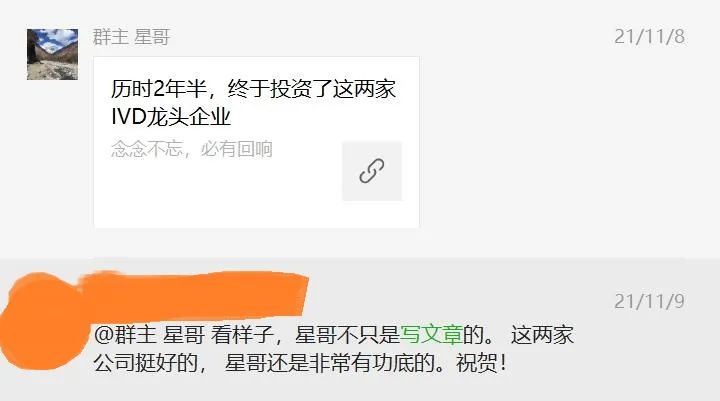The height and width of the screenshot is (401, 720).
Task: Click the orange-redacted avatar of second sender
Action: [x=41, y=322]
